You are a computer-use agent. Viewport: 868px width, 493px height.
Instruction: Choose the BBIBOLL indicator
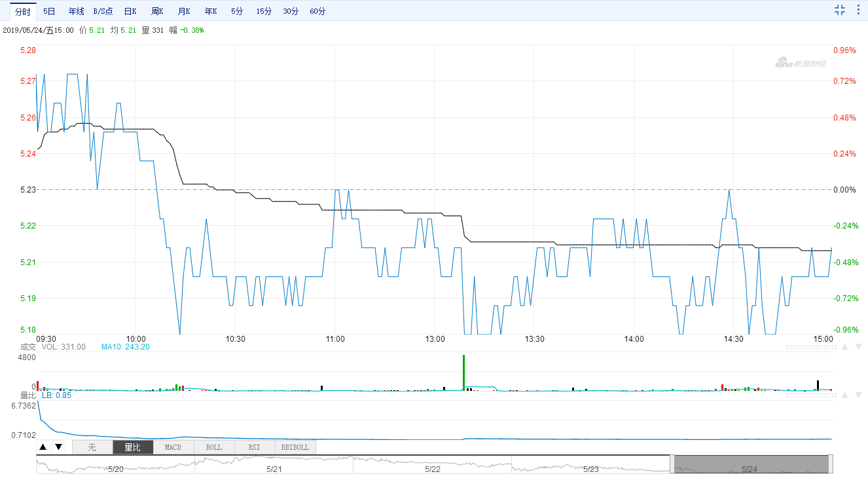(295, 447)
